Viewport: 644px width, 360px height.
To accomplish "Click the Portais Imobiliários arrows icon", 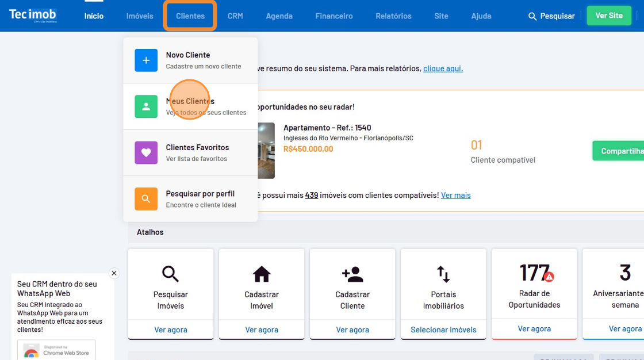I will tap(443, 274).
